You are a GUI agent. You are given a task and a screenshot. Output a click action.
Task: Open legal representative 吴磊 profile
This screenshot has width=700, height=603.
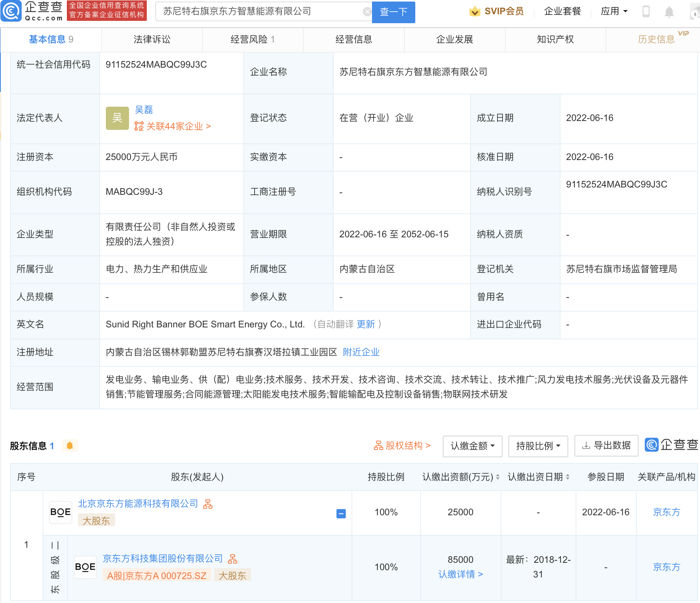pyautogui.click(x=144, y=110)
